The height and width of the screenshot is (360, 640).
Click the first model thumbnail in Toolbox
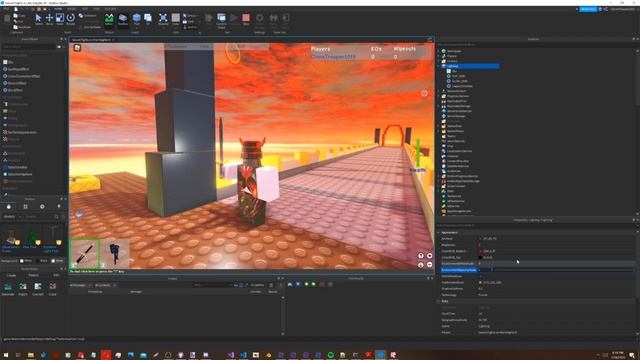[x=11, y=236]
